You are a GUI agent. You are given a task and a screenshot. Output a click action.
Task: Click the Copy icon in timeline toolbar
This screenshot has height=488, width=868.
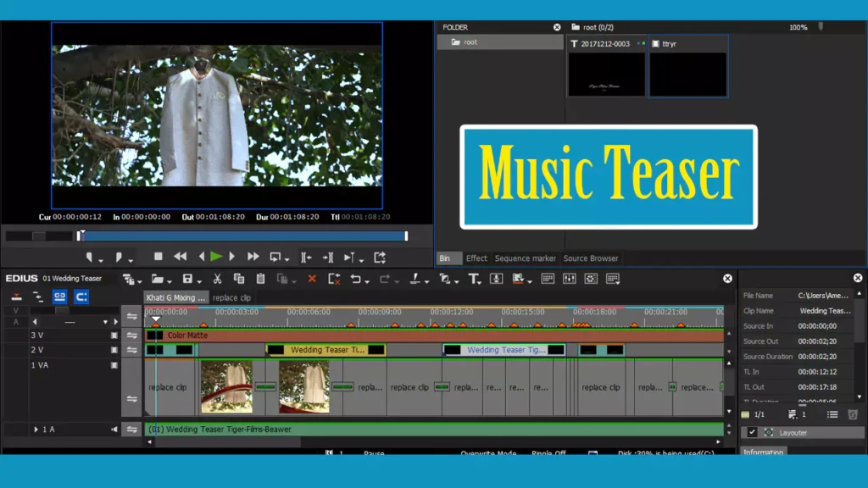coord(239,279)
